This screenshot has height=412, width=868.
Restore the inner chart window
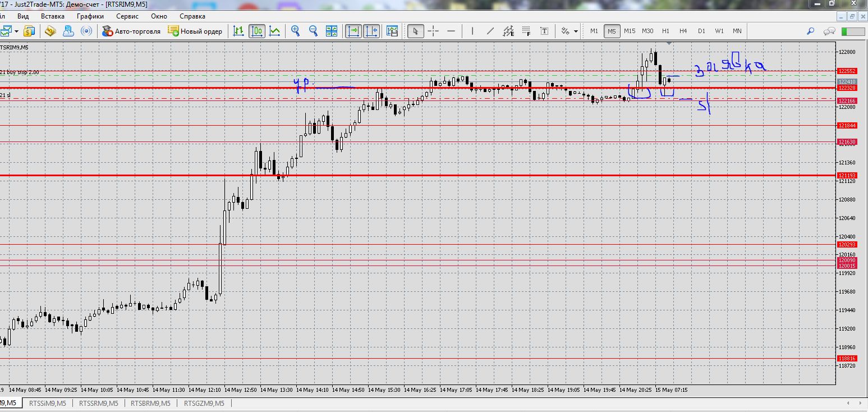pos(852,16)
